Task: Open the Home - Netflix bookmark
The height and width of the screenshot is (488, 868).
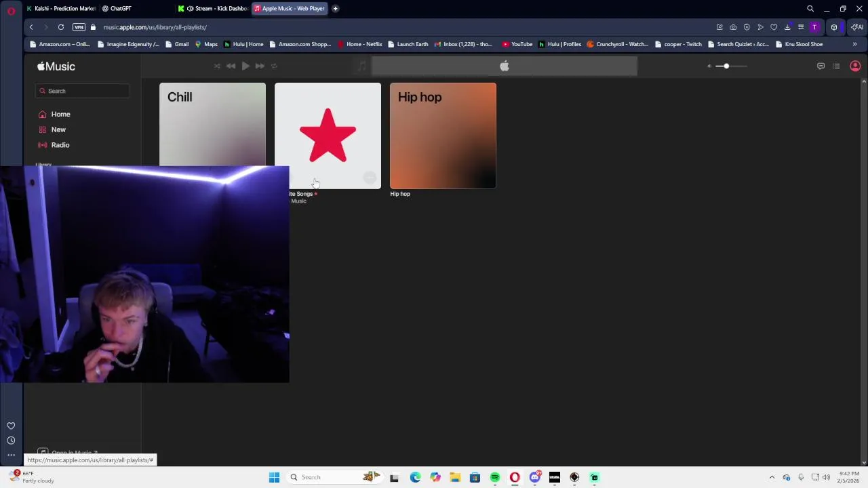Action: [x=360, y=44]
